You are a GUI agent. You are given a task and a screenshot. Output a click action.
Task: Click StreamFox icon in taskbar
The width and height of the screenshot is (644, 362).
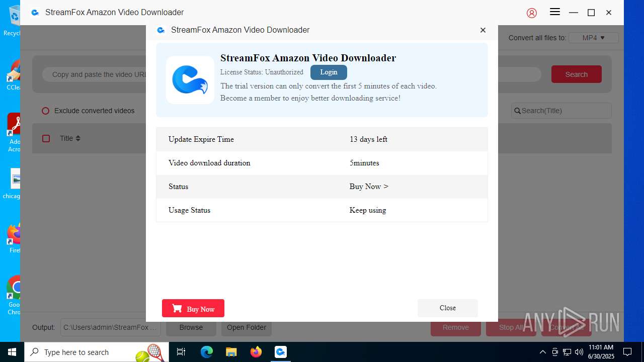pyautogui.click(x=281, y=352)
